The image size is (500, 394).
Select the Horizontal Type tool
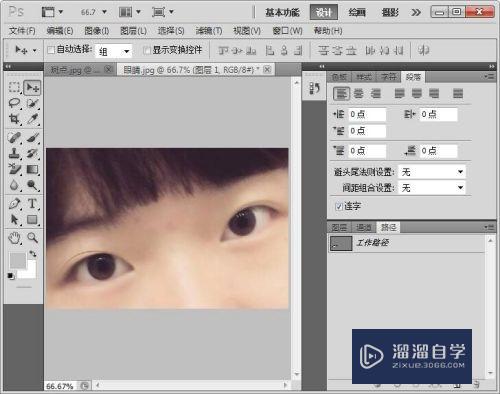click(32, 204)
